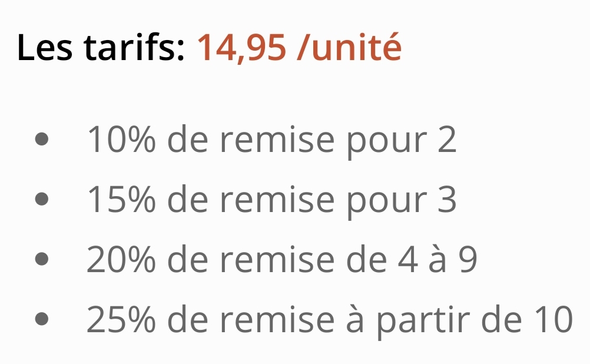
Task: Click the "15%" discount percentage
Action: (x=121, y=200)
